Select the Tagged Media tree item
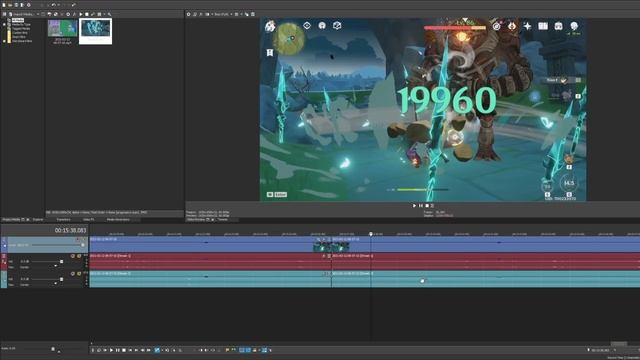This screenshot has height=360, width=640. point(21,29)
